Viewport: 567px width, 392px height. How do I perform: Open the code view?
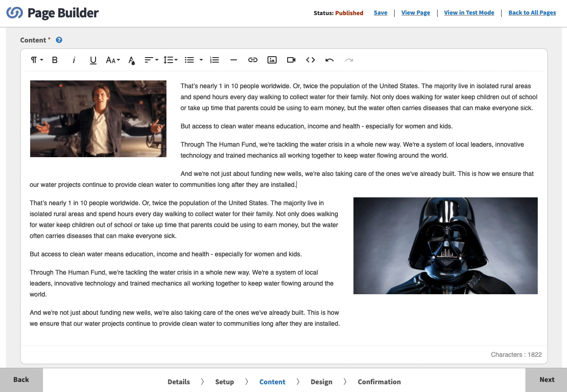pyautogui.click(x=310, y=60)
